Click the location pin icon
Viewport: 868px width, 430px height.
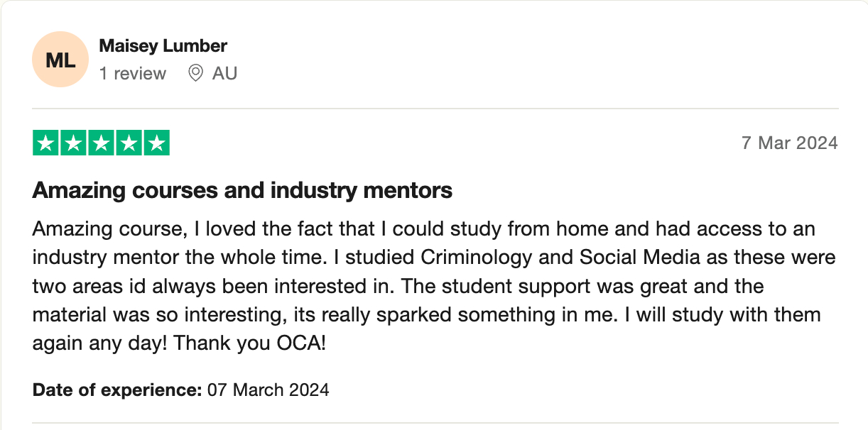click(x=195, y=73)
